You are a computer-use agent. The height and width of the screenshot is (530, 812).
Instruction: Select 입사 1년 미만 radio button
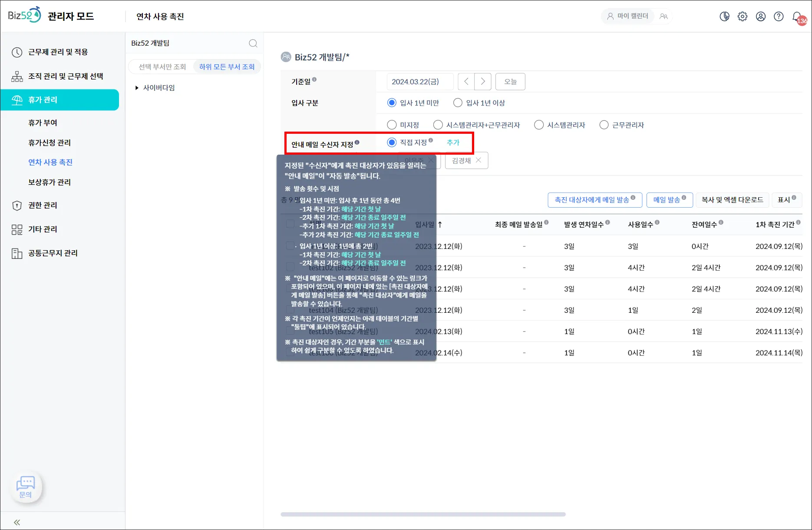click(x=392, y=103)
